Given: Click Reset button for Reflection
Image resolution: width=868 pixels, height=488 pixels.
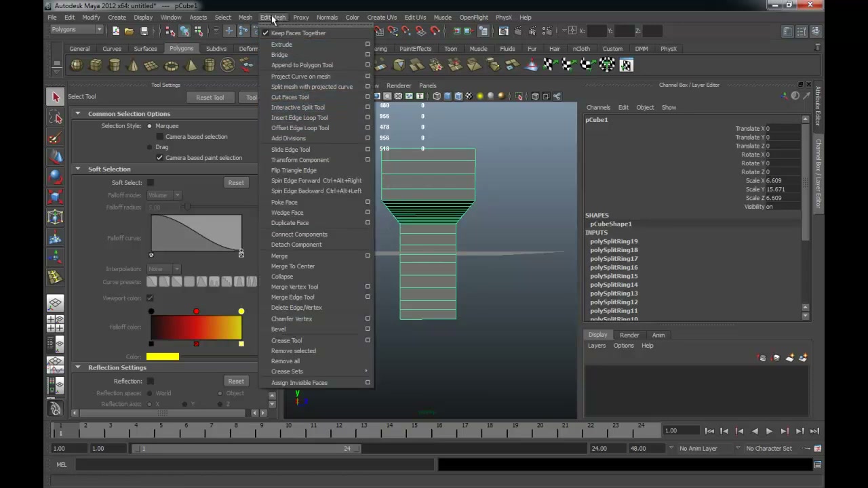Looking at the screenshot, I should 236,382.
